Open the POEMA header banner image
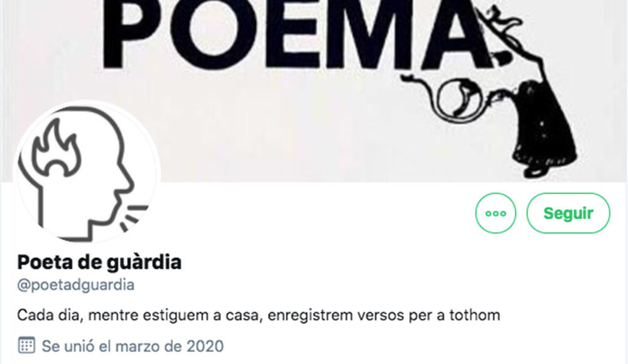628x364 pixels. 314,91
